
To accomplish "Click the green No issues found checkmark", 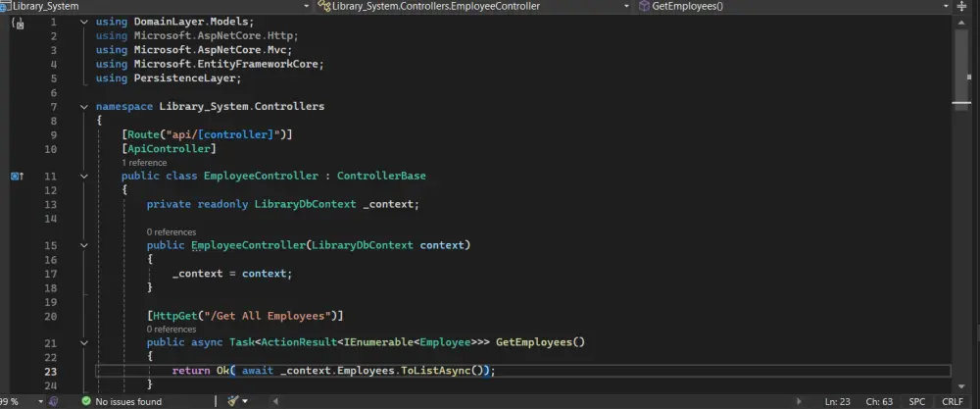I will tap(86, 401).
